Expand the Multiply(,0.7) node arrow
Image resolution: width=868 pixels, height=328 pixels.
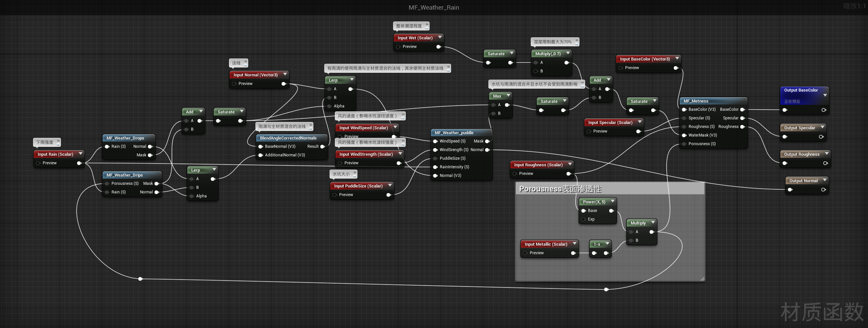(x=568, y=53)
